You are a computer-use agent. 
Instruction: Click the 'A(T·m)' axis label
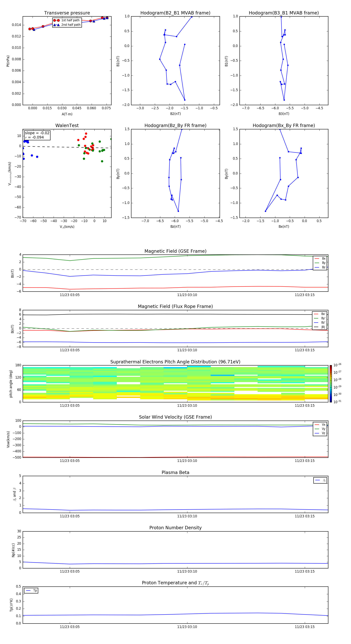click(x=67, y=114)
